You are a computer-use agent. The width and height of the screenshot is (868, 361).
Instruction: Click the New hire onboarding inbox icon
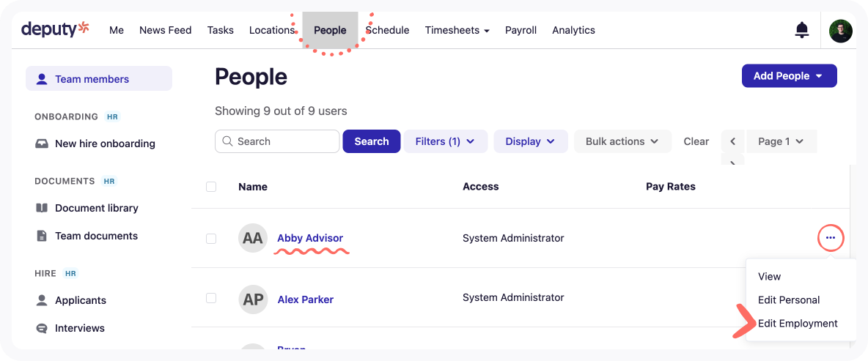coord(42,144)
